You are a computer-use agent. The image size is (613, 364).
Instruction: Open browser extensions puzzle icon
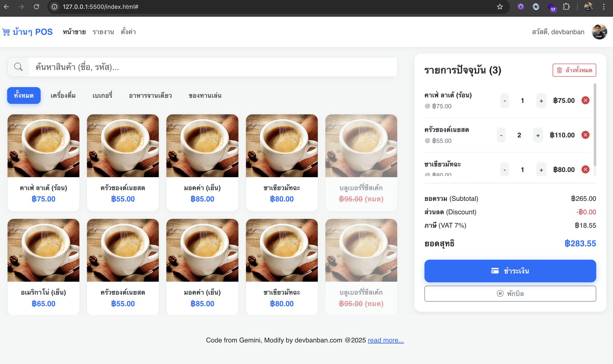click(x=566, y=7)
